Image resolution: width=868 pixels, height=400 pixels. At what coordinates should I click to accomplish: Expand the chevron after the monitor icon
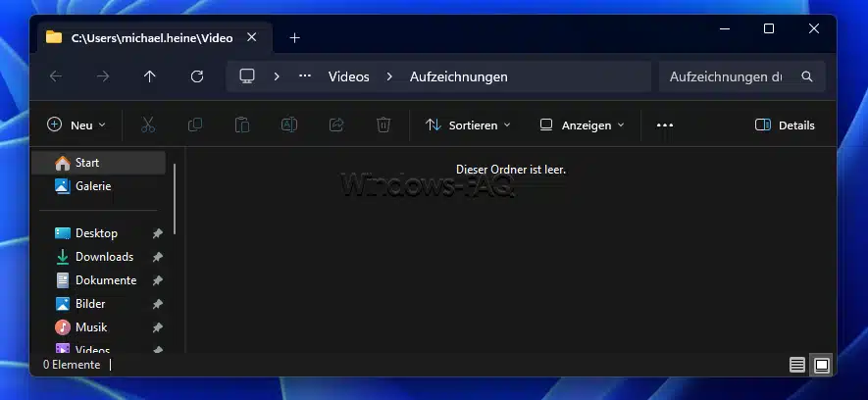[x=277, y=76]
